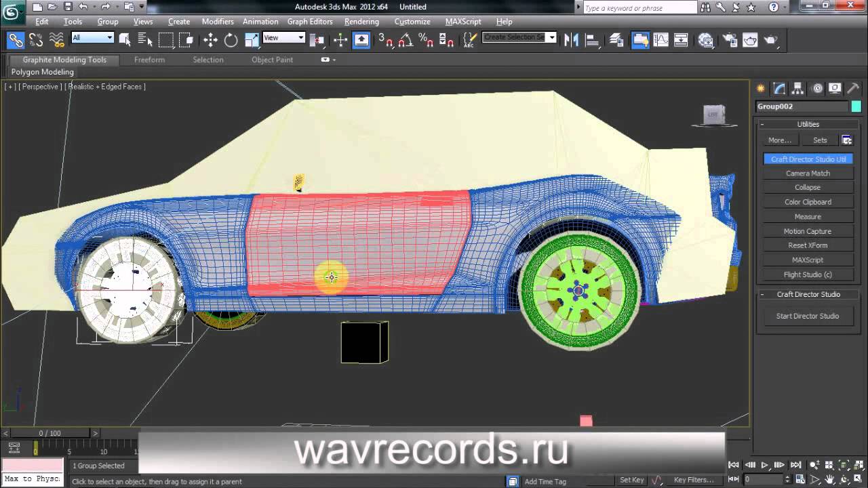Toggle the Spinner Snap button

pyautogui.click(x=446, y=40)
